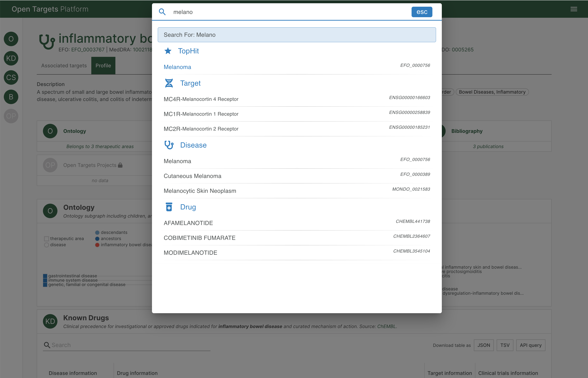The height and width of the screenshot is (378, 588).
Task: Click the DNA icon beside Target heading
Action: click(169, 83)
